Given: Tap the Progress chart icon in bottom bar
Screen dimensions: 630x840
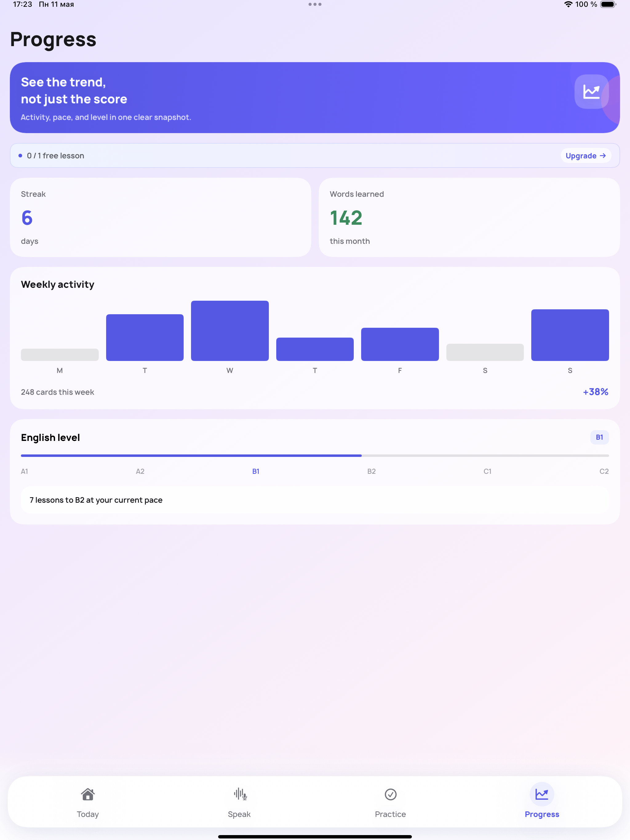Looking at the screenshot, I should click(542, 794).
